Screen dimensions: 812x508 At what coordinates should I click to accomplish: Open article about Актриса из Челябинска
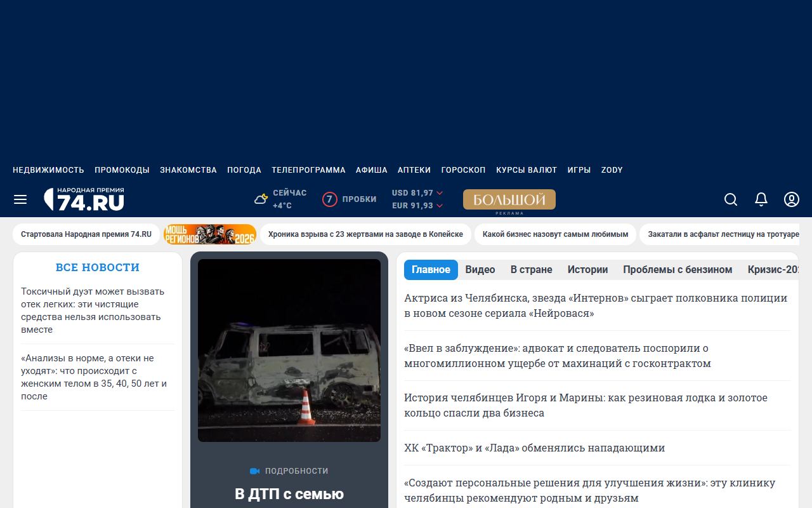pos(596,305)
